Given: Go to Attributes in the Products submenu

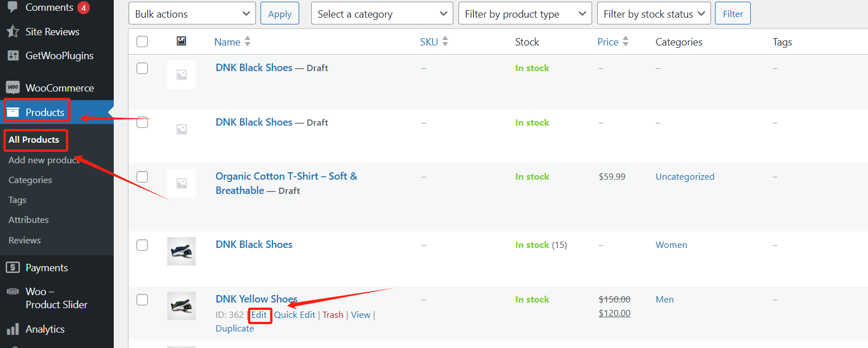Looking at the screenshot, I should [x=28, y=220].
